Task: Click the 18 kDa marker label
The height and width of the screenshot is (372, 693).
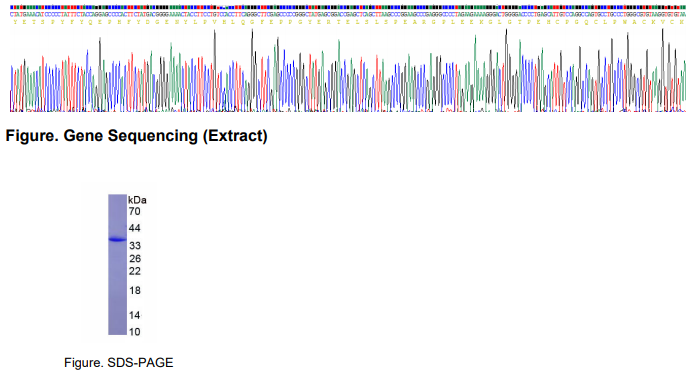Action: [135, 291]
